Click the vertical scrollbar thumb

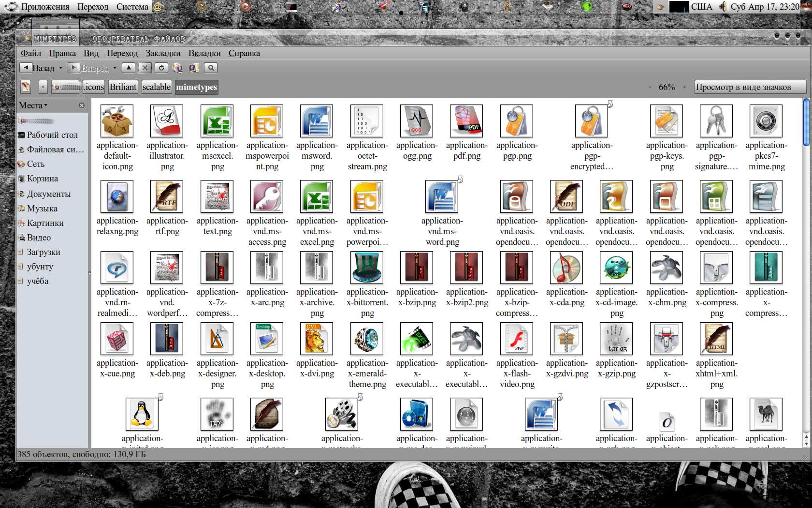click(x=806, y=122)
